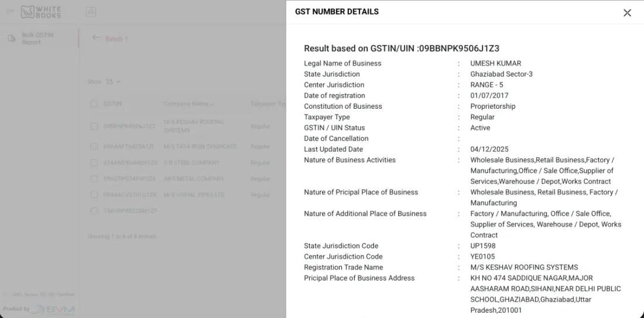Open Bulk GSTIN Report menu item

[37, 39]
